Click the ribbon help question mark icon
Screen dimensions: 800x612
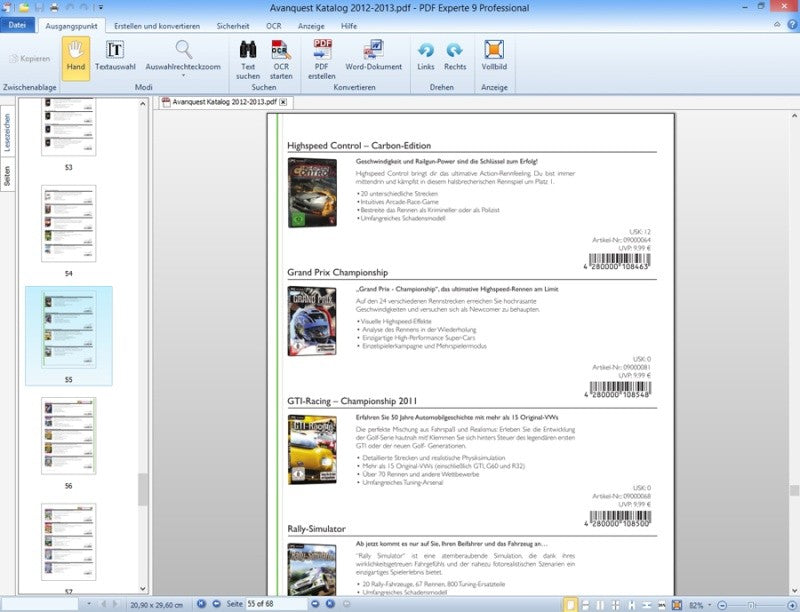[x=792, y=24]
